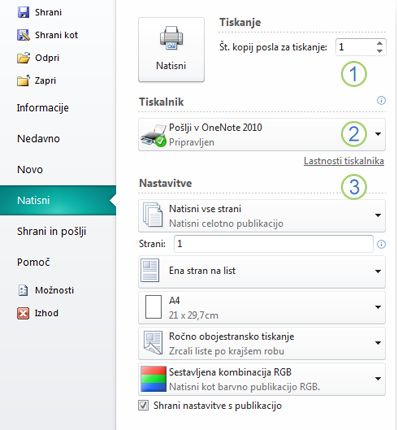Click the Shrani kot menu label
This screenshot has height=430, width=398.
point(56,35)
